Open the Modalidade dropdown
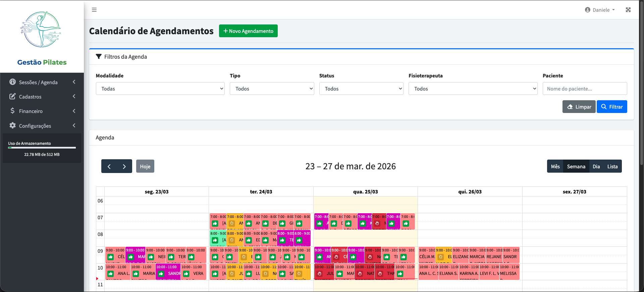The image size is (644, 292). 160,89
